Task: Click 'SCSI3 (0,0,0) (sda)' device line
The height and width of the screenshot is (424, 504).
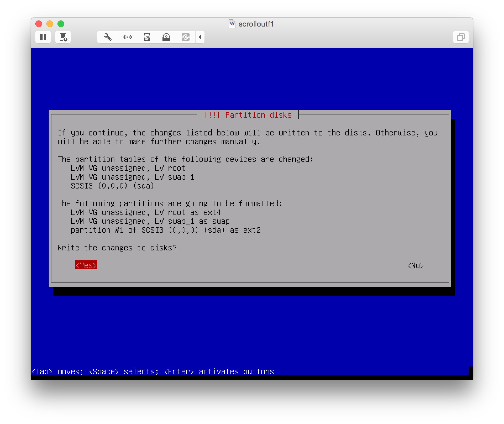Action: point(112,186)
